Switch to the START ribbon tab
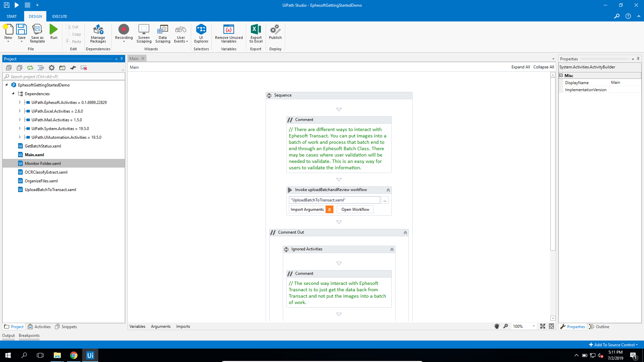The image size is (644, 362). [x=12, y=16]
